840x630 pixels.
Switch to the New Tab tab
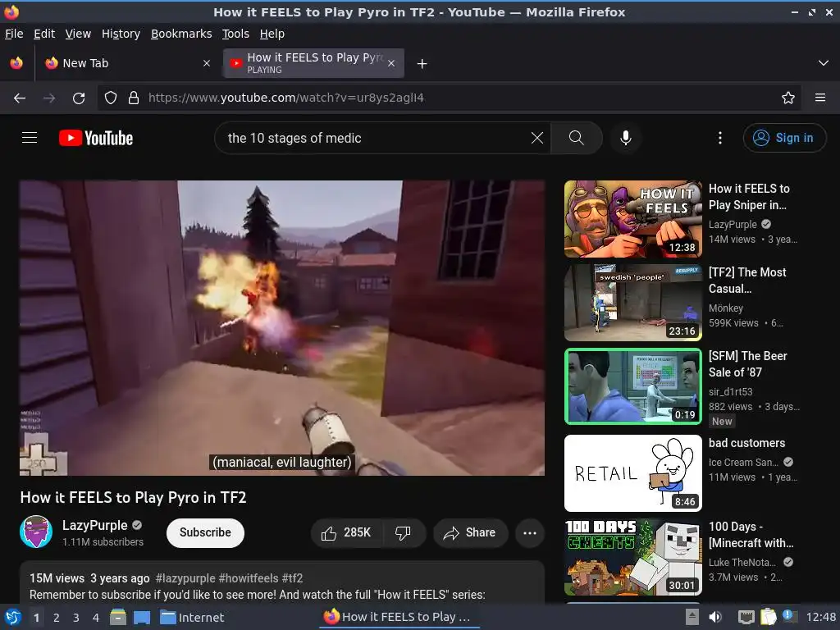127,63
